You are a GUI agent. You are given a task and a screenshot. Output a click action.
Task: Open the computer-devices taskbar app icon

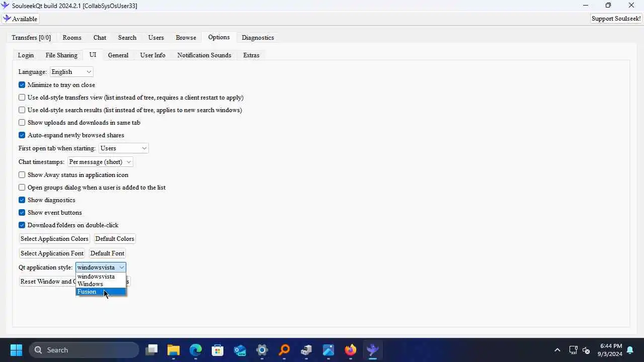(306, 350)
